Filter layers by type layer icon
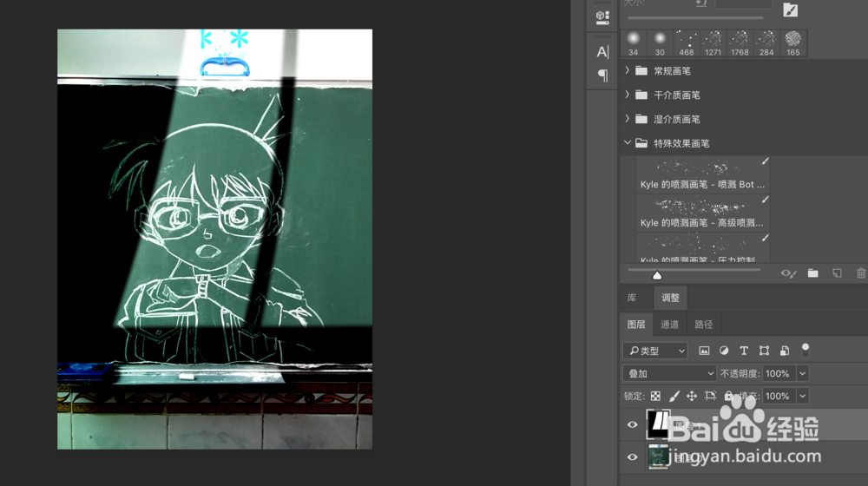This screenshot has height=486, width=868. [744, 351]
